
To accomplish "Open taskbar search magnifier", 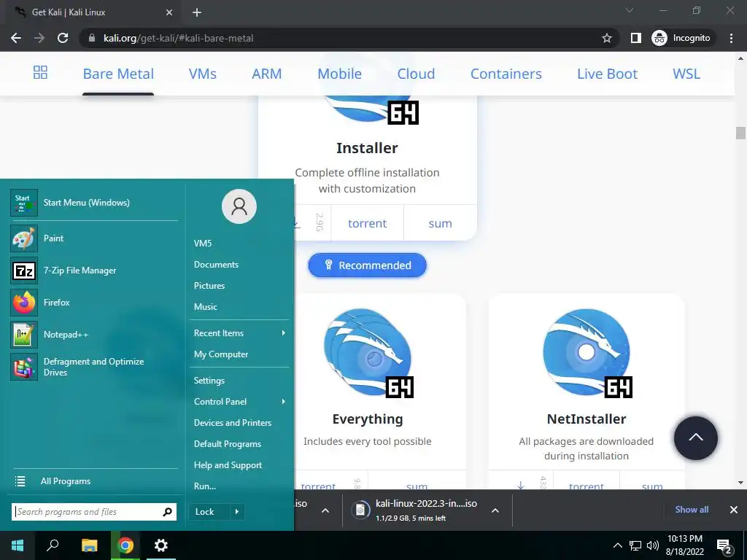I will click(x=53, y=545).
